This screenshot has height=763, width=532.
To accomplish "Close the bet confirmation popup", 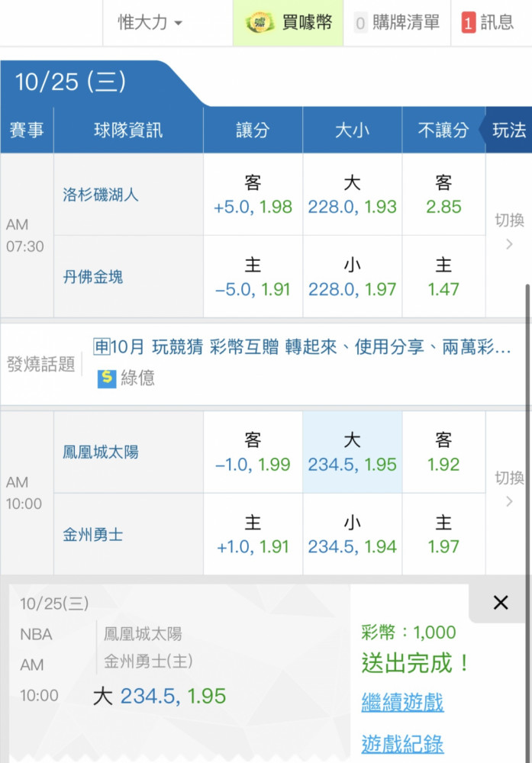I will click(x=500, y=603).
